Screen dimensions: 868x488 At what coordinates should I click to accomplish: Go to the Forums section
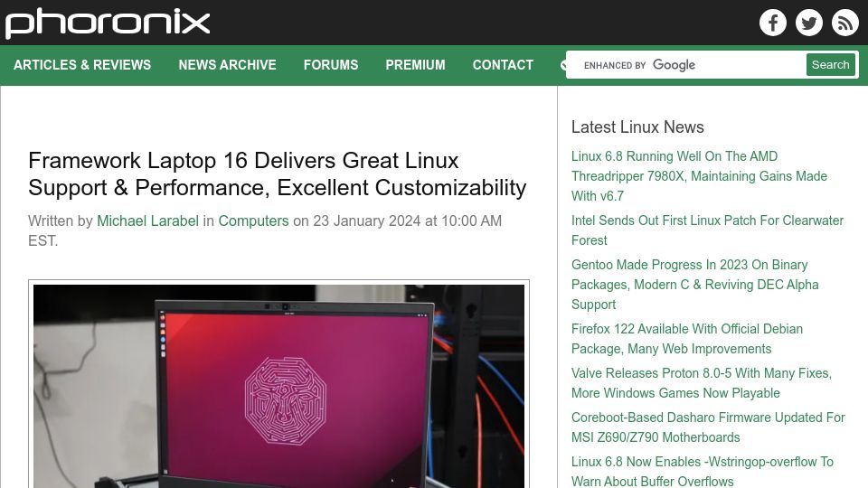pos(331,65)
